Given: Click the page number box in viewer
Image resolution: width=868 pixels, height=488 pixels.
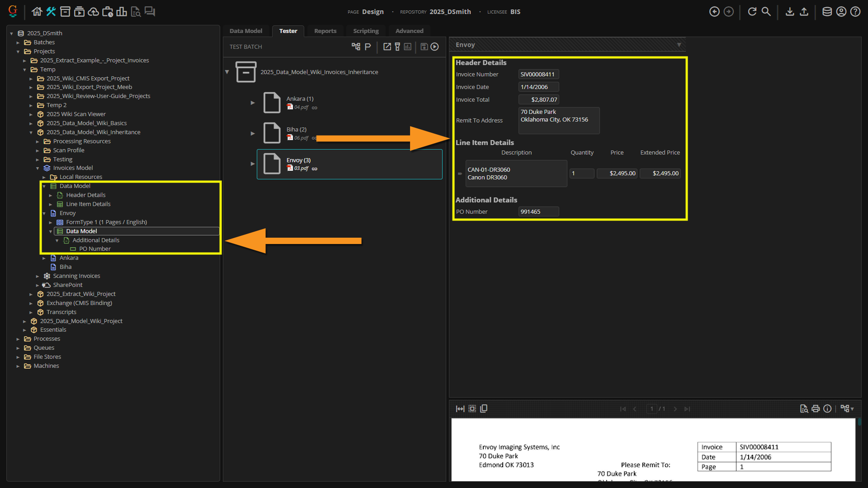Looking at the screenshot, I should pos(651,408).
